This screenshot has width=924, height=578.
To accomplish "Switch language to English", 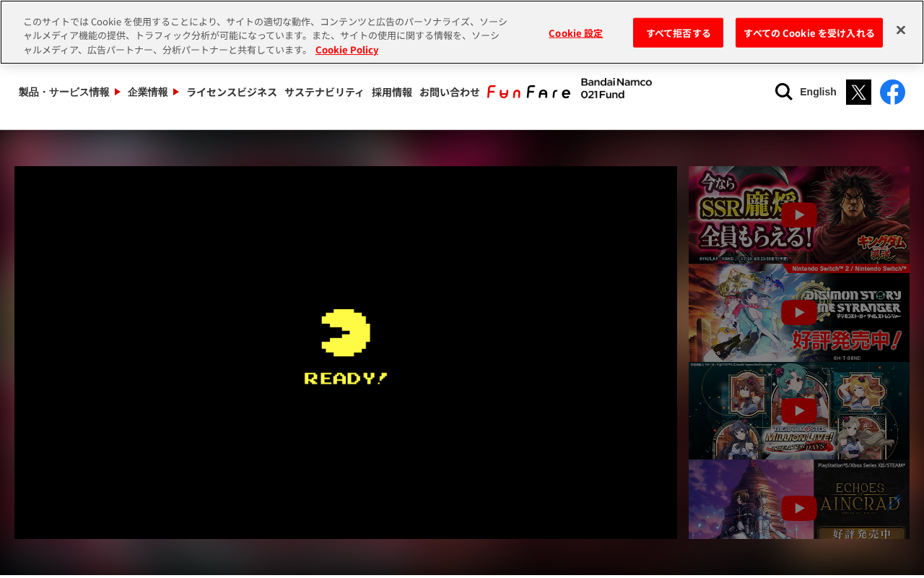I will point(818,92).
